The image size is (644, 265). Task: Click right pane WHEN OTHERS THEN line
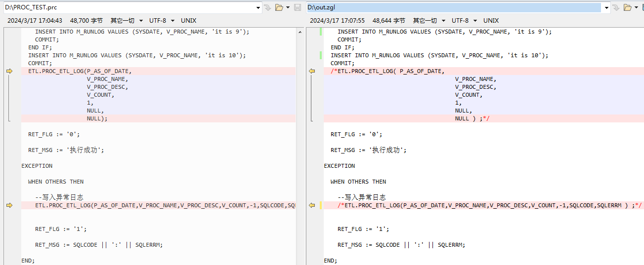point(358,182)
